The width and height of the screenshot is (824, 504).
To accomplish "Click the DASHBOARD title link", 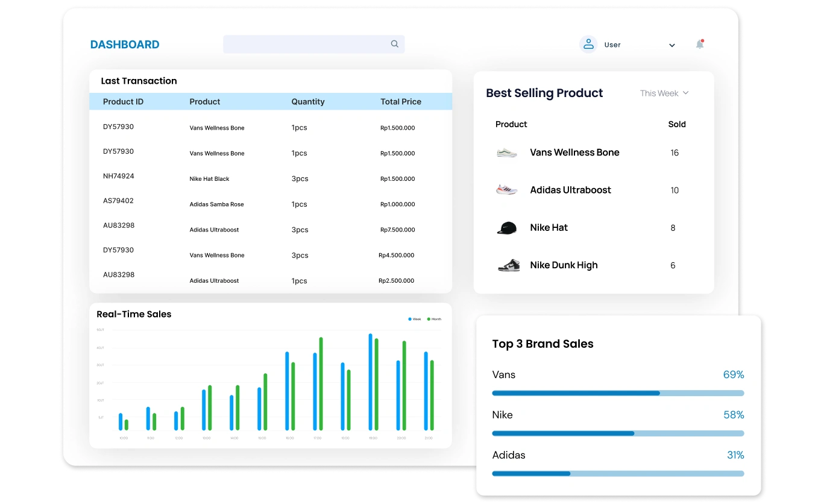I will (x=125, y=45).
